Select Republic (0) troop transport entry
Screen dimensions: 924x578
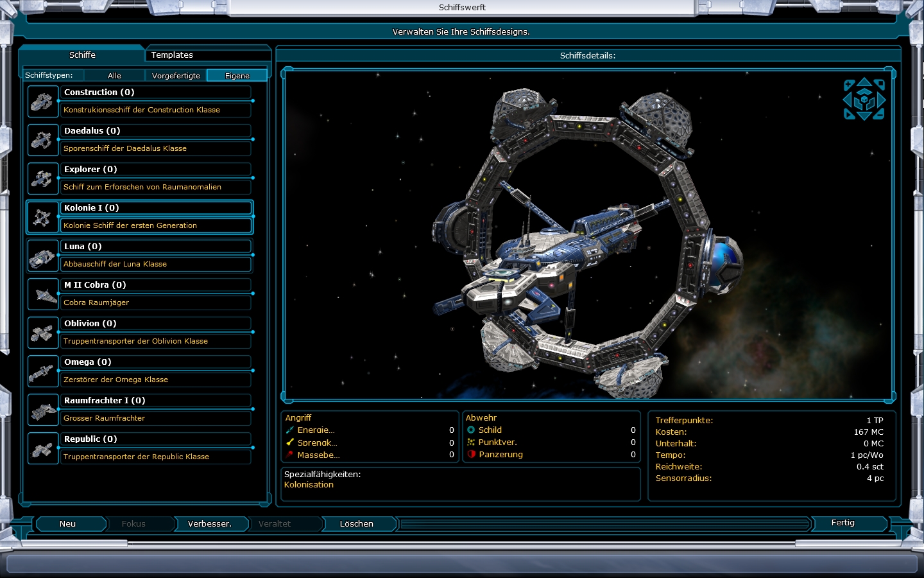(157, 439)
